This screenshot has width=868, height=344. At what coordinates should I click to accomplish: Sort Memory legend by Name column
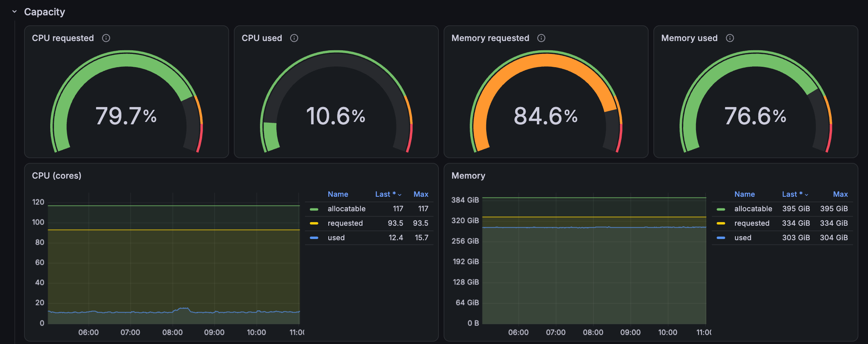point(745,194)
